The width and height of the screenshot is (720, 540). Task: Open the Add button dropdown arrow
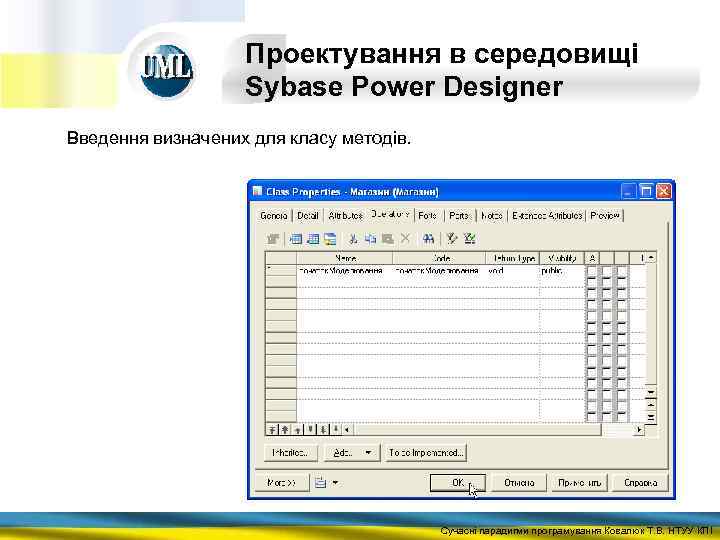[x=368, y=453]
